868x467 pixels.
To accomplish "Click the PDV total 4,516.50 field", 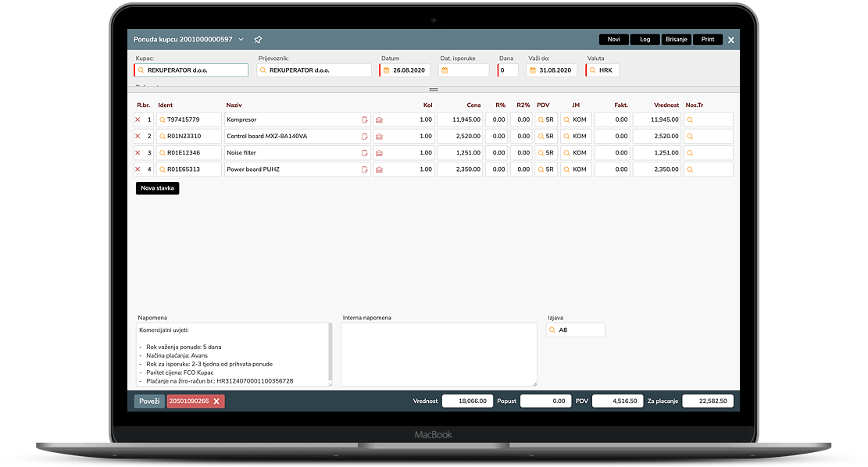I will [x=616, y=401].
